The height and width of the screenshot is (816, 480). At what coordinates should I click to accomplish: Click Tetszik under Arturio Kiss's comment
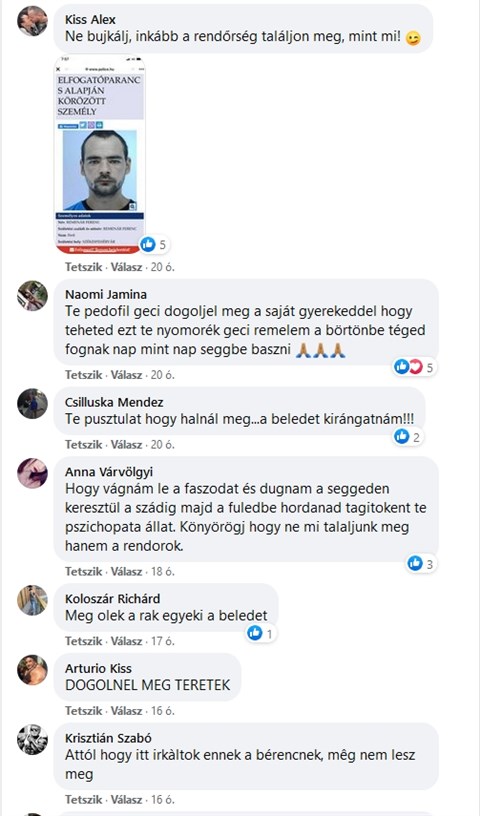tap(84, 711)
